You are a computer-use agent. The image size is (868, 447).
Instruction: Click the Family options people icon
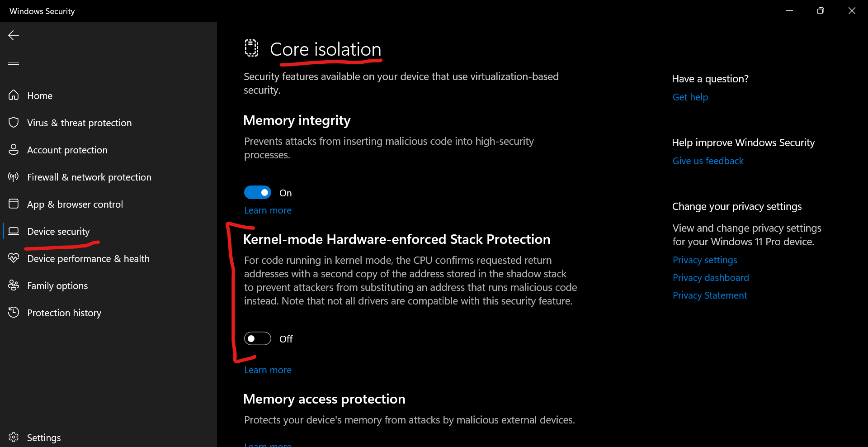click(14, 285)
